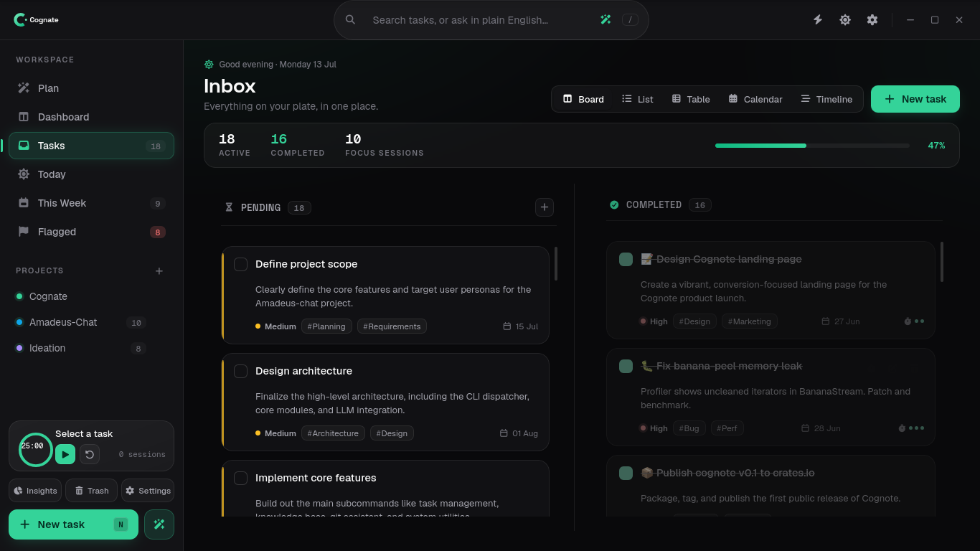Click the Completed checkmark icon
The width and height of the screenshot is (980, 551).
click(614, 204)
